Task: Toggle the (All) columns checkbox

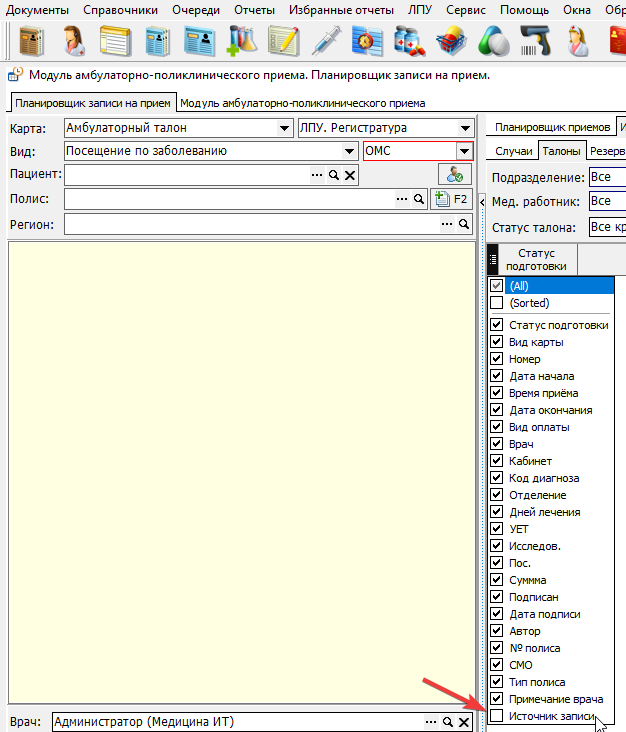Action: [496, 285]
